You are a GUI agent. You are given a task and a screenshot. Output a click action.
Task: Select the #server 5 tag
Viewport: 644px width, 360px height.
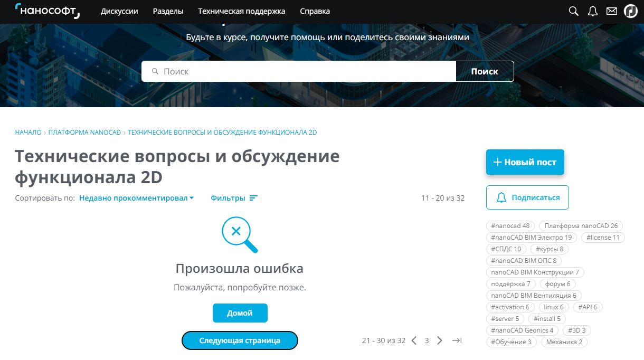tap(505, 319)
